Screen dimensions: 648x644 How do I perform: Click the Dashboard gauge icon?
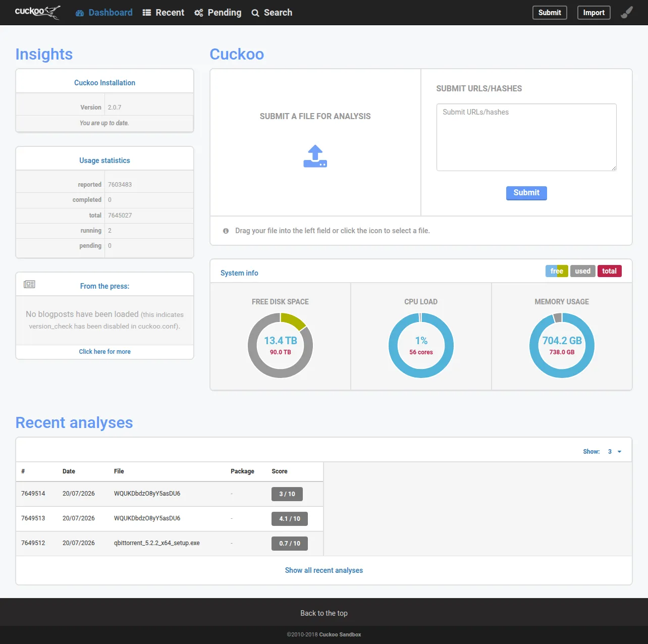point(80,13)
